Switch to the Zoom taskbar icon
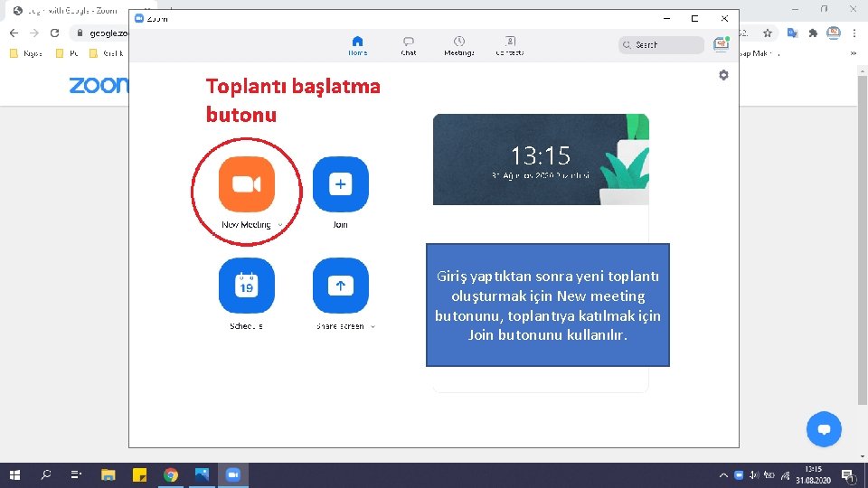The image size is (868, 488). point(233,474)
